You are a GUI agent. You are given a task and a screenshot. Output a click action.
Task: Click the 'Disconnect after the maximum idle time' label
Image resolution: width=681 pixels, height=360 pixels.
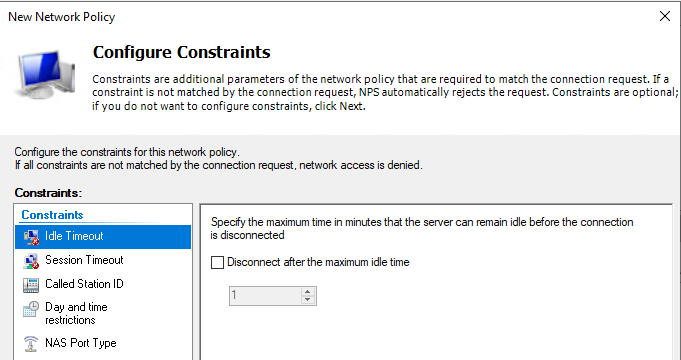pyautogui.click(x=318, y=262)
